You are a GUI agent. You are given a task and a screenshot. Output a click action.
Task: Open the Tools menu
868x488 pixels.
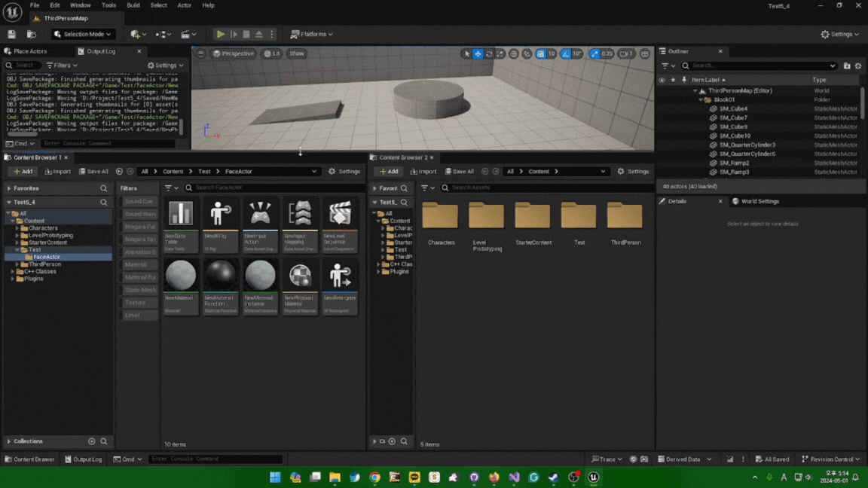click(108, 5)
